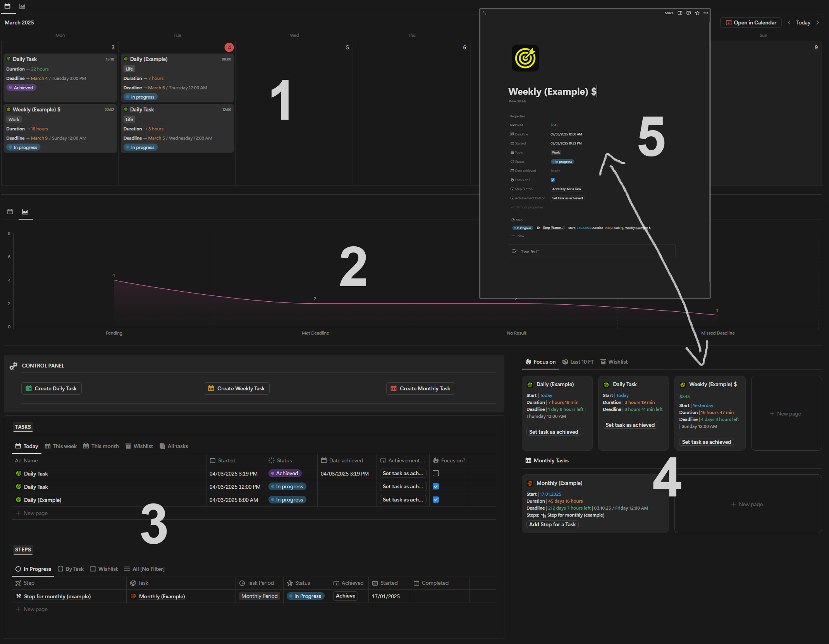Viewport: 829px width, 644px height.
Task: Expand the page preview to full screen
Action: [x=484, y=13]
